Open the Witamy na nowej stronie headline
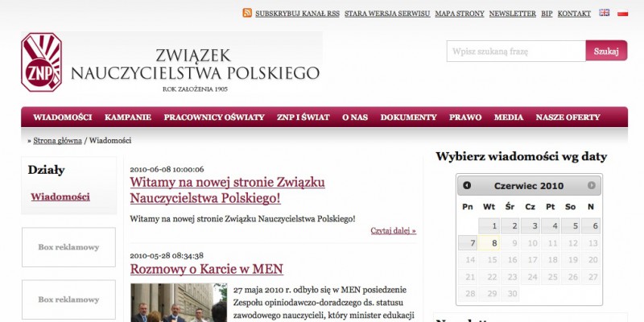Viewport: 644px width, 322px height. tap(228, 190)
